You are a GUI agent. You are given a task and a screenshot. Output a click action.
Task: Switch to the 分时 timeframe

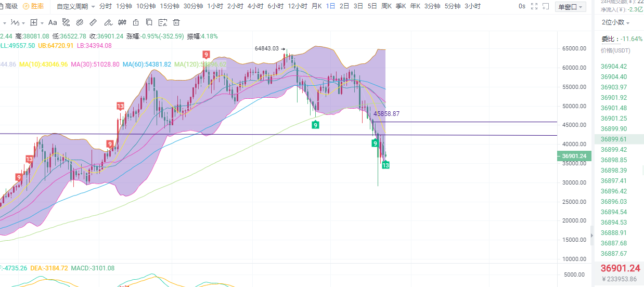[105, 6]
